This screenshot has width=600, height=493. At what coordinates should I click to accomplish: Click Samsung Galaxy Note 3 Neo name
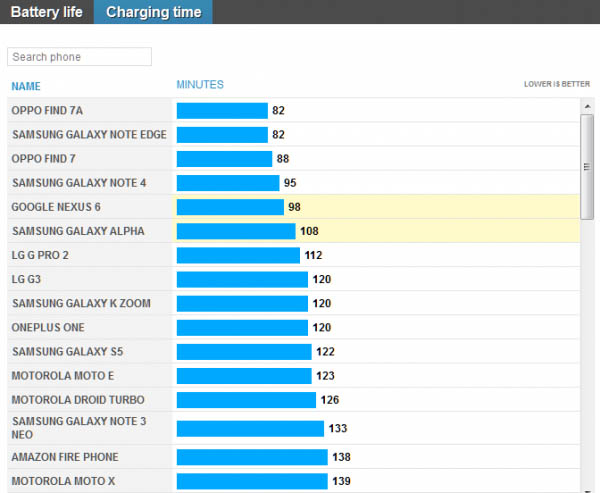pyautogui.click(x=79, y=428)
